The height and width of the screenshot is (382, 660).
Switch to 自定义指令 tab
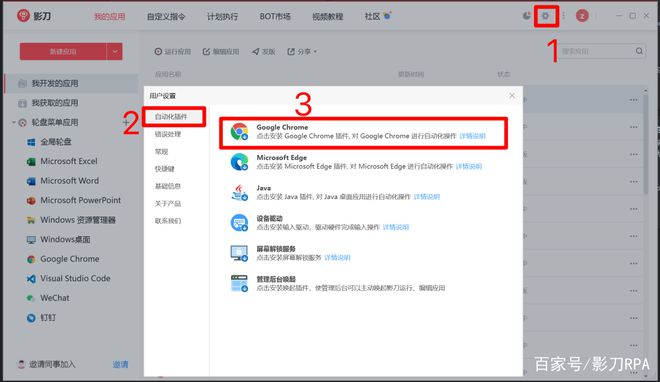pos(166,16)
